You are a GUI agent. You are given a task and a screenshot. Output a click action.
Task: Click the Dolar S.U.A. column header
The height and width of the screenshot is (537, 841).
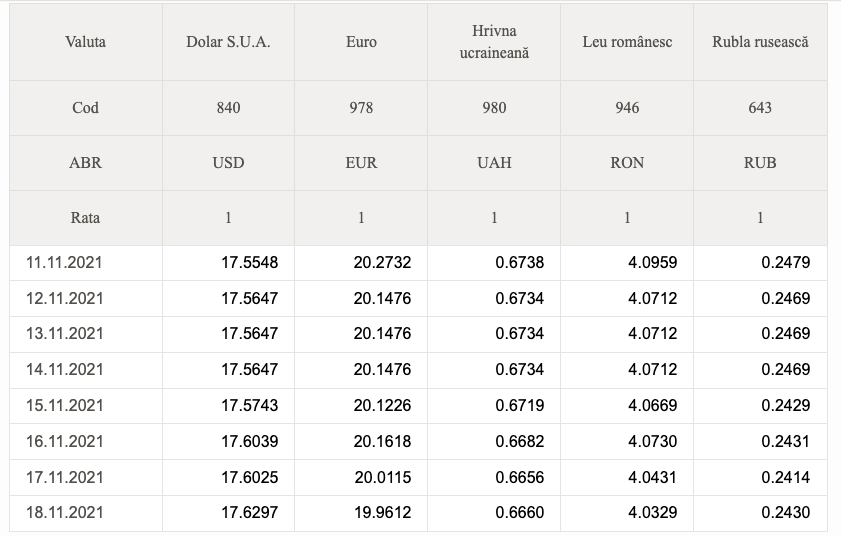coord(228,42)
